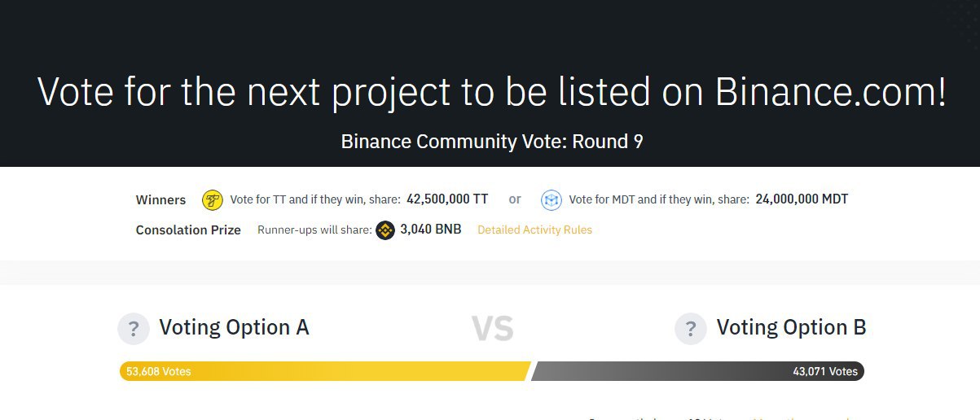Screen dimensions: 980x420
Task: Click the Consolation Prize label
Action: click(188, 230)
